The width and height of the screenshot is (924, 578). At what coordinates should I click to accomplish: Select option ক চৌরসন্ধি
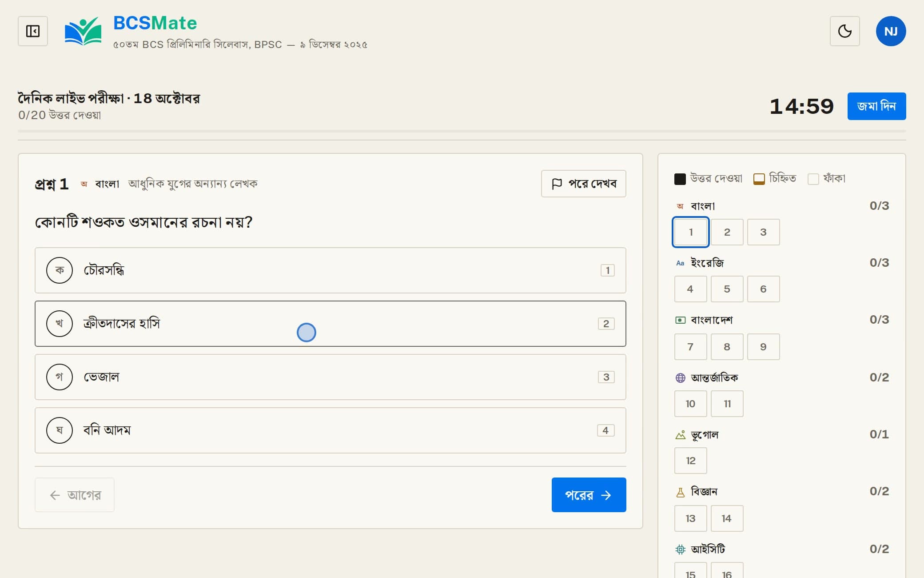click(x=331, y=270)
